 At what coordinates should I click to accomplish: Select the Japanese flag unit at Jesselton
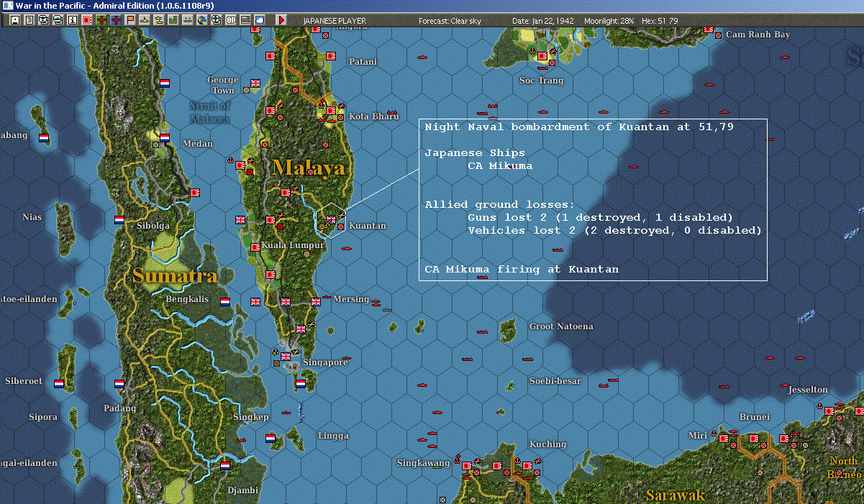(x=829, y=411)
